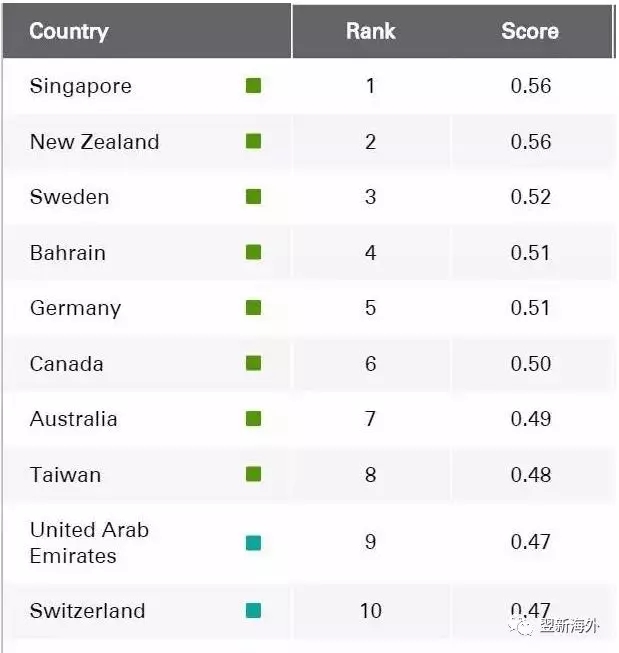Select rank number 10 for Switzerland
619x653 pixels.
[370, 611]
